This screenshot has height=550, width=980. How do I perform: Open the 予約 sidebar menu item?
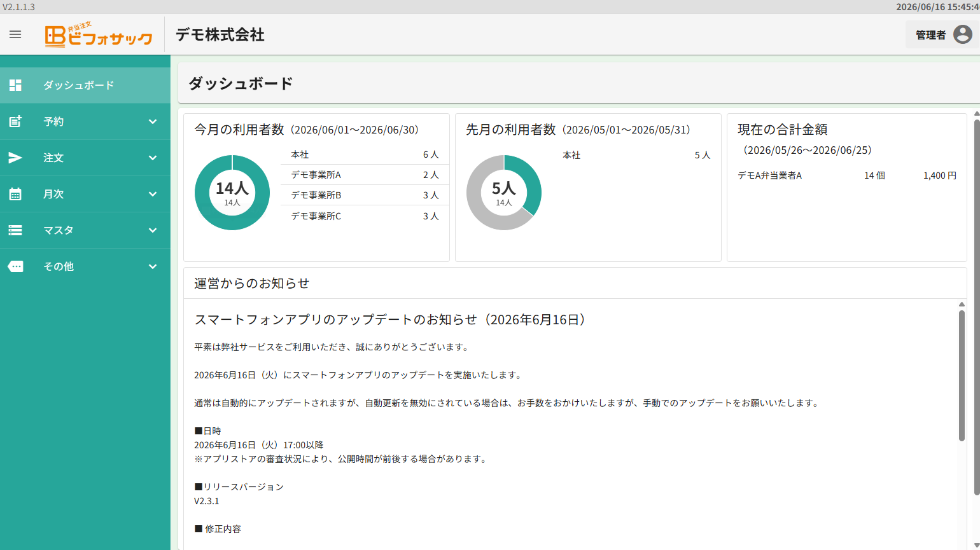pyautogui.click(x=85, y=121)
